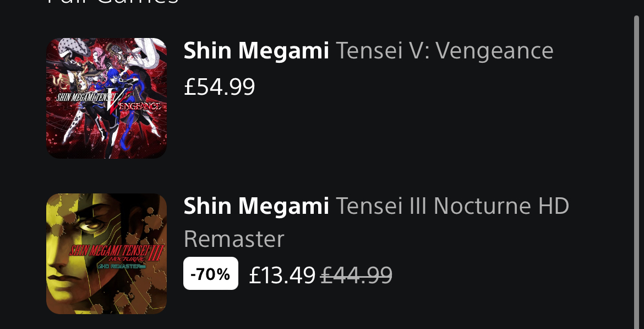Click the Tensei V: Vengeance game title
Screen dimensions: 644x329
point(444,51)
